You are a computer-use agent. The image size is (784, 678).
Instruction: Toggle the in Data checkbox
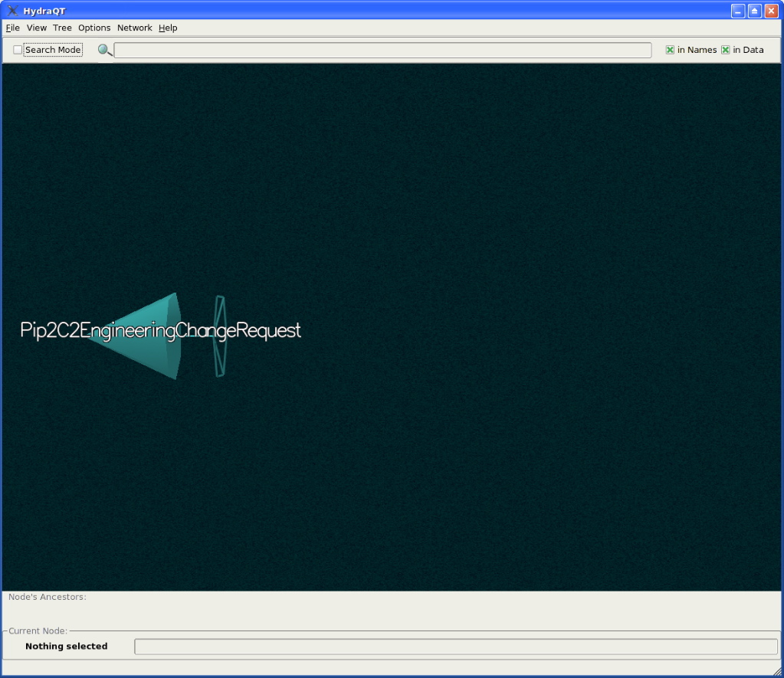pyautogui.click(x=726, y=50)
